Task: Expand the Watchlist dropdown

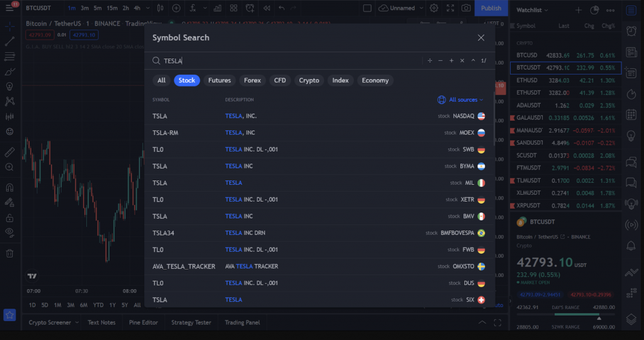Action: pos(532,10)
